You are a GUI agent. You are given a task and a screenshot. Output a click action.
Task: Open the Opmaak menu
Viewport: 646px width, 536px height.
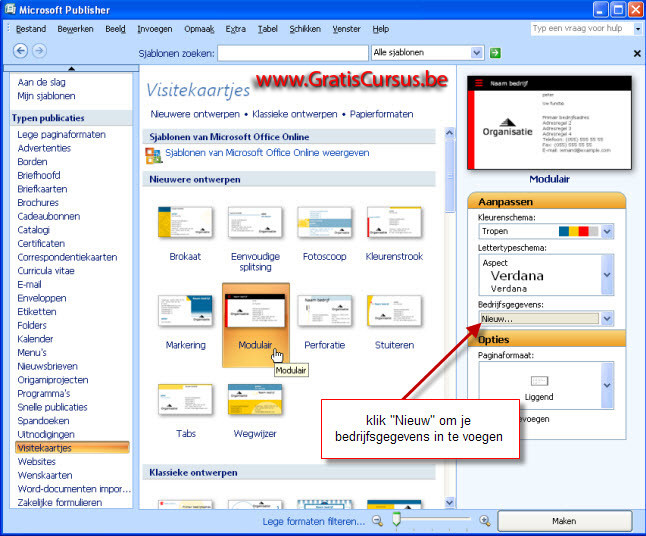point(199,29)
